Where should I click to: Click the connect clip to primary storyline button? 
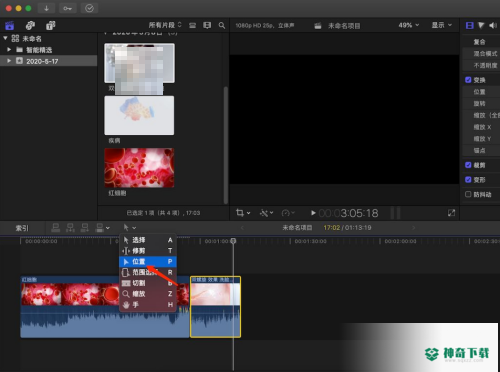56,228
